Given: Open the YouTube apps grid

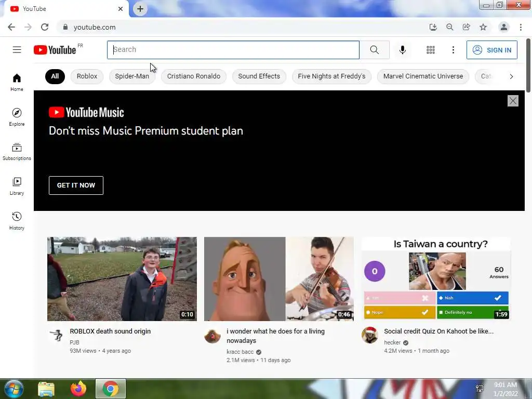Looking at the screenshot, I should coord(431,50).
